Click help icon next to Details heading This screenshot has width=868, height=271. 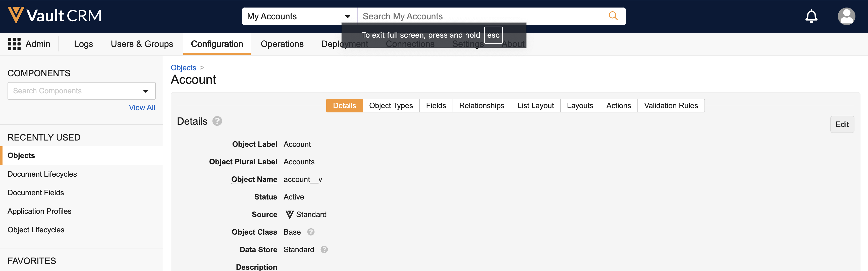(217, 121)
